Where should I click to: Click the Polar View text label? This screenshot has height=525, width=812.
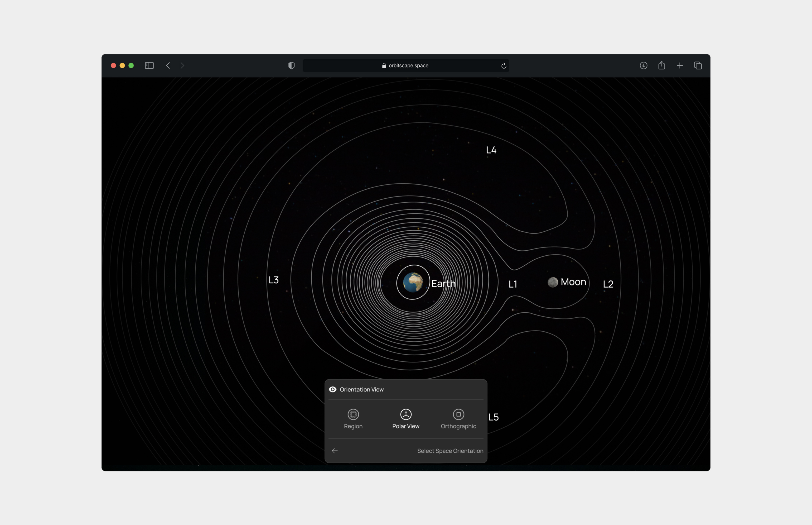pyautogui.click(x=406, y=426)
